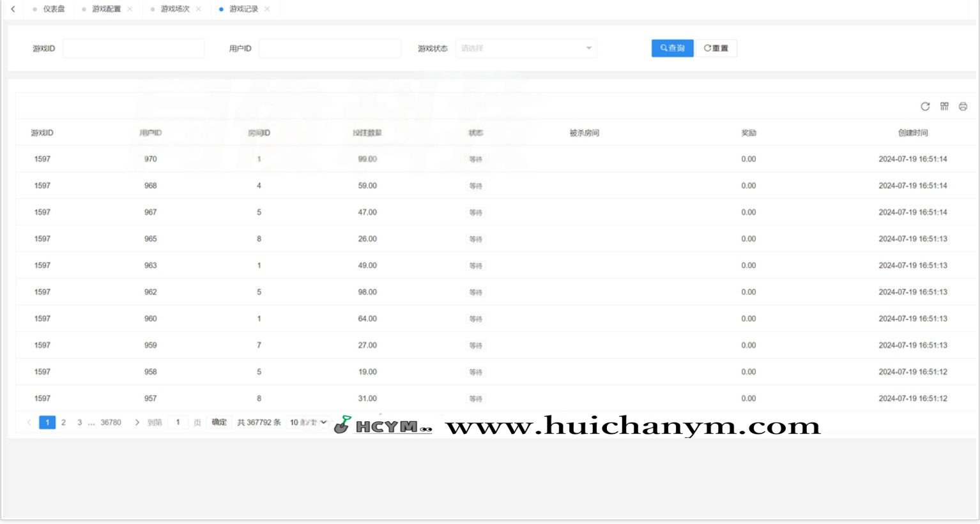Select page 1 in pagination
The image size is (980, 524).
pos(47,423)
